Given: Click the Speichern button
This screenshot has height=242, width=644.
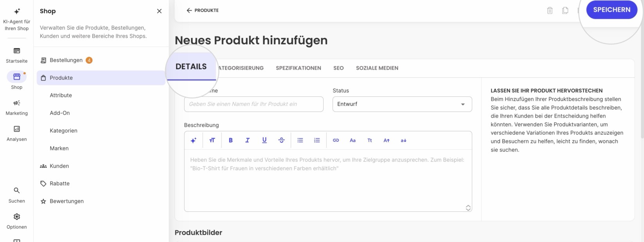Looking at the screenshot, I should (612, 10).
